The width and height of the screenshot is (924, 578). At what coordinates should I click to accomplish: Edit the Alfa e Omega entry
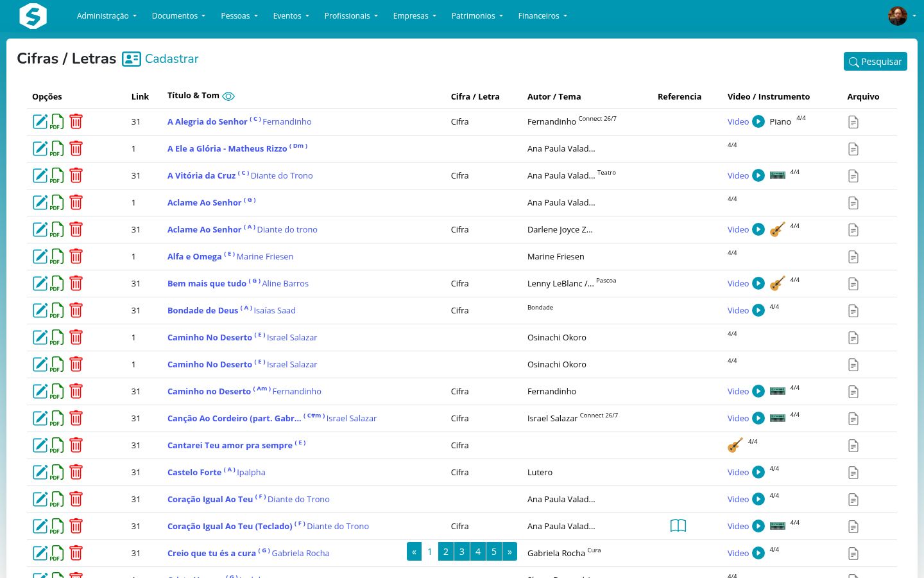tap(40, 256)
